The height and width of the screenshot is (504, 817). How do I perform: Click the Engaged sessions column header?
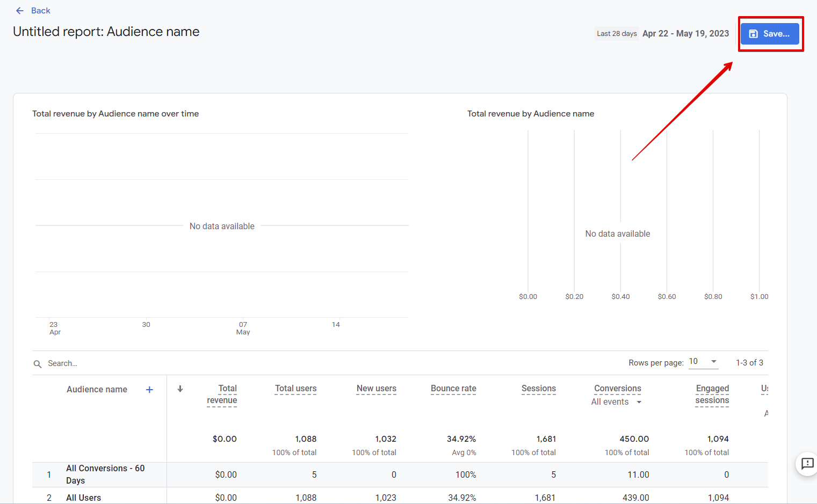pyautogui.click(x=712, y=395)
